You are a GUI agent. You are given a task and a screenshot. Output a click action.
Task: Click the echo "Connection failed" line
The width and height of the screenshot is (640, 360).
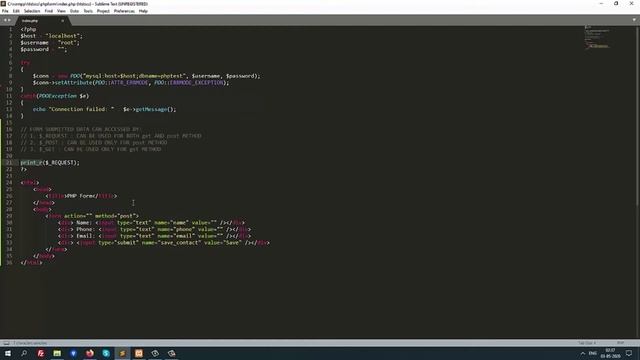[104, 109]
